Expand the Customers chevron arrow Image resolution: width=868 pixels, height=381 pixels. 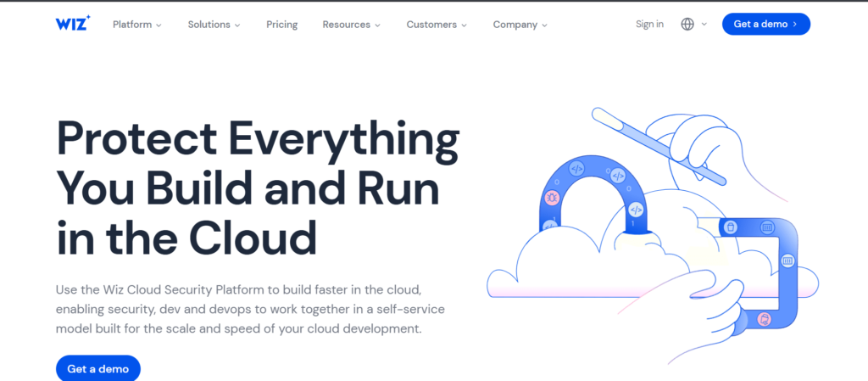[x=464, y=25]
